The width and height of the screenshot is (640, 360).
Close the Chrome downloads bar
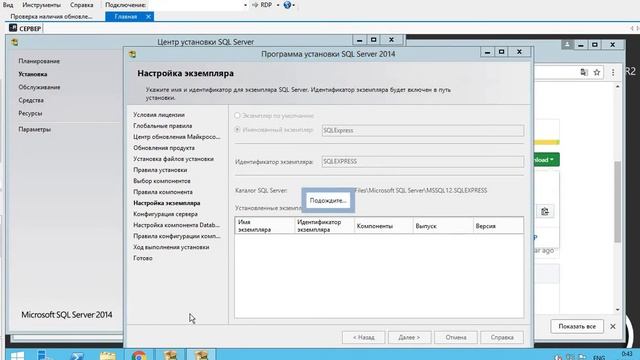click(613, 327)
